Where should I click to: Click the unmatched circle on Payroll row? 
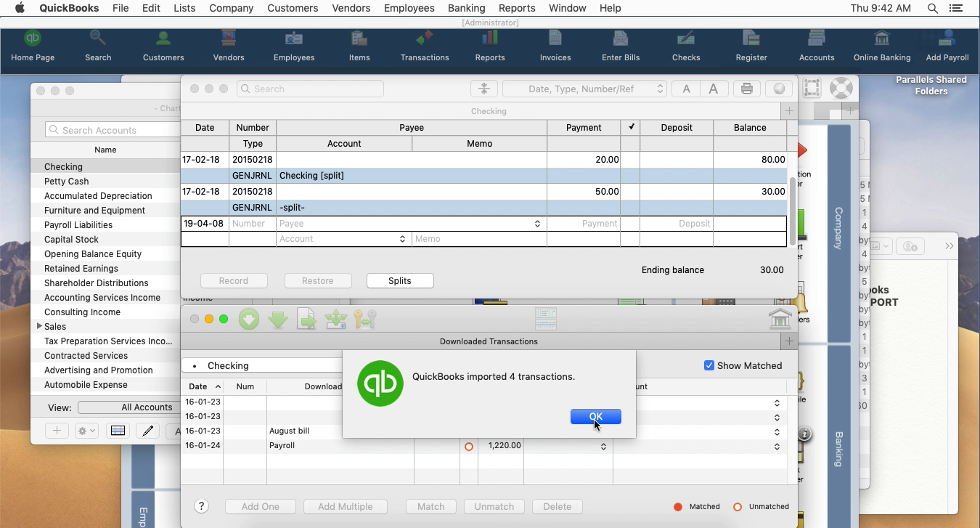469,446
